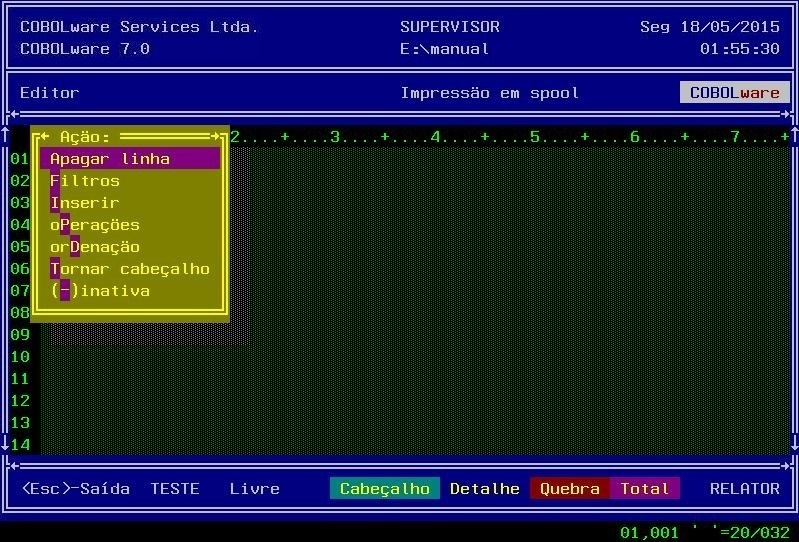Toggle the (-)inativa line option
Screen dimensions: 799x542
point(100,291)
